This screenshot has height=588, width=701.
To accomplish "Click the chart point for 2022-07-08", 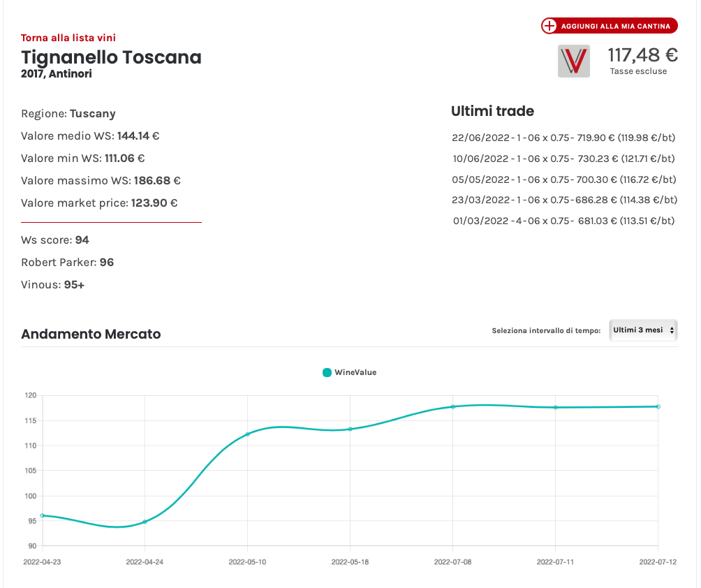I will [453, 407].
